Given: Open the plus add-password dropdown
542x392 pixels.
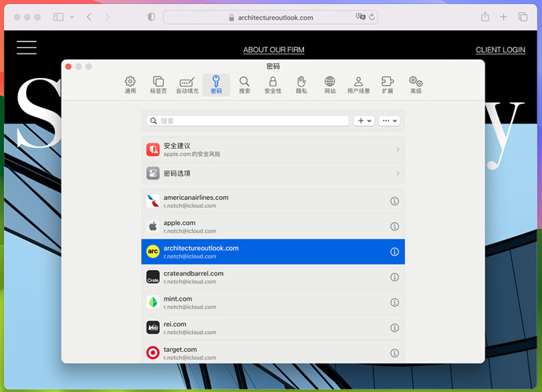Looking at the screenshot, I should (364, 121).
